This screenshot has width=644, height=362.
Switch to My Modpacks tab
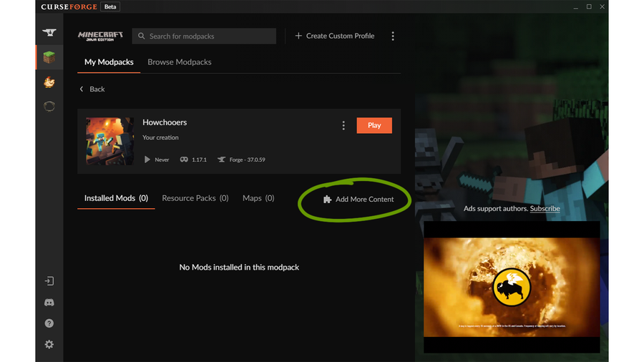109,62
